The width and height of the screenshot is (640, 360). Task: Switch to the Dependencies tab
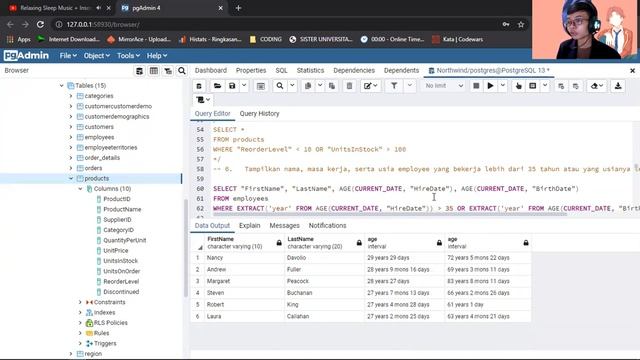click(354, 71)
